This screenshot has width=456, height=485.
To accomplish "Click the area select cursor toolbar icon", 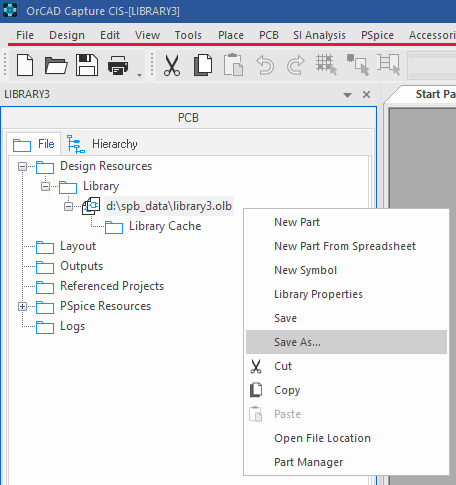I will (358, 65).
